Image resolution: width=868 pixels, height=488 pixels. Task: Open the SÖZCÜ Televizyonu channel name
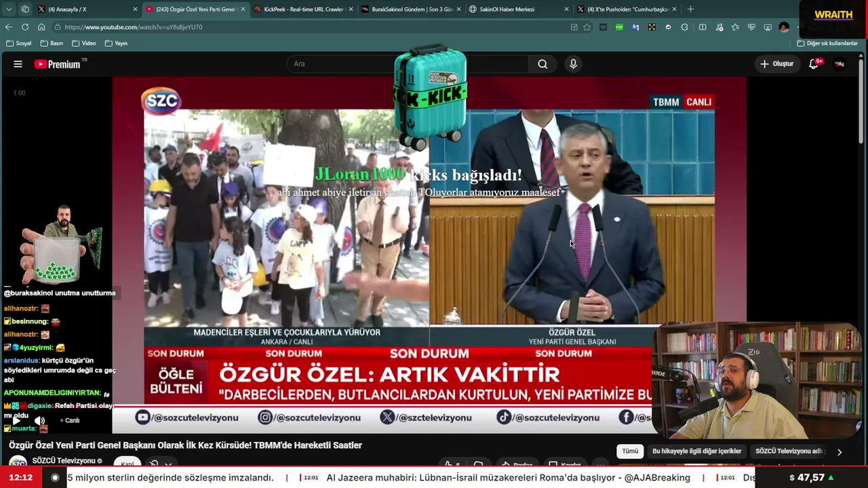[64, 461]
